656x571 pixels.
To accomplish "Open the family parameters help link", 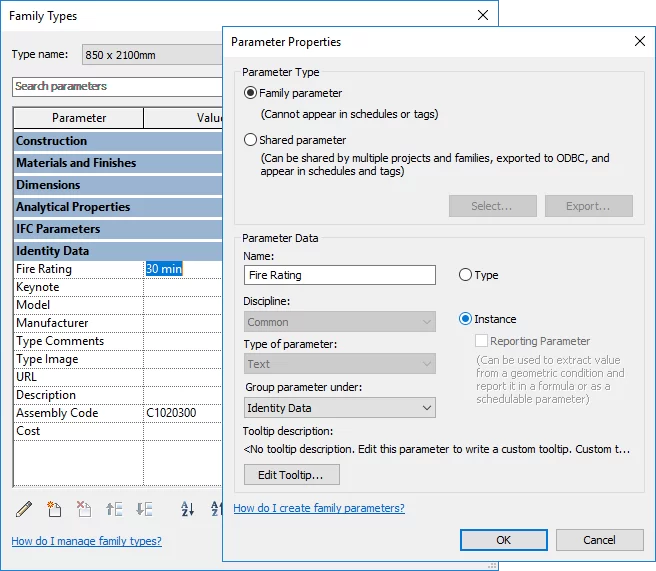I will [318, 508].
